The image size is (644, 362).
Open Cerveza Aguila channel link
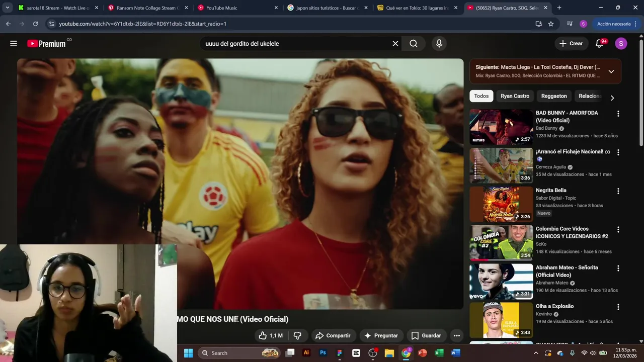[551, 167]
